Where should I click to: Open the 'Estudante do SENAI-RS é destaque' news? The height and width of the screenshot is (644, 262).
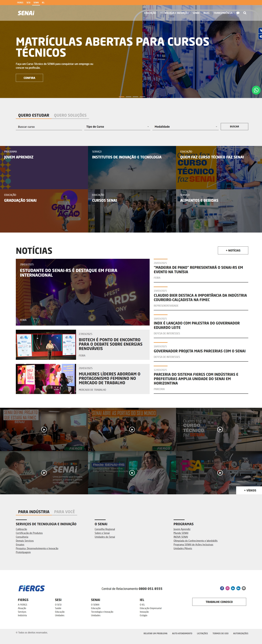point(83,292)
